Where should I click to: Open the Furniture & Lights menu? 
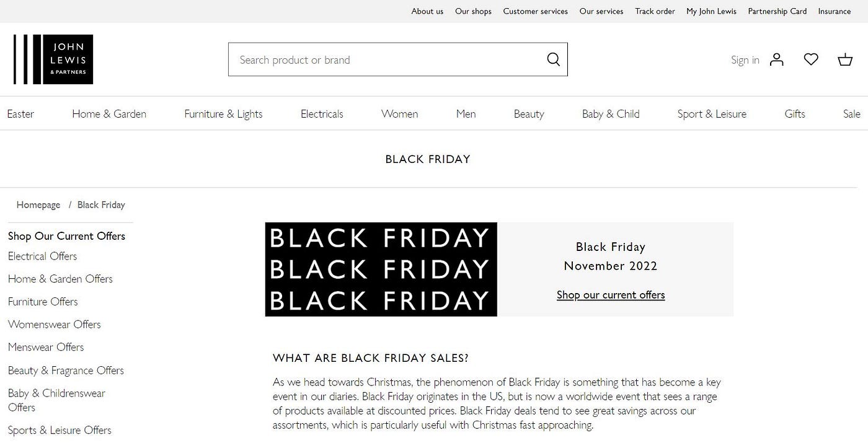coord(223,114)
